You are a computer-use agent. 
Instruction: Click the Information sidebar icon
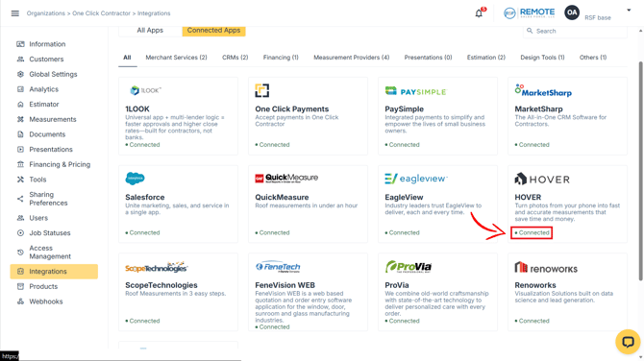tap(20, 44)
